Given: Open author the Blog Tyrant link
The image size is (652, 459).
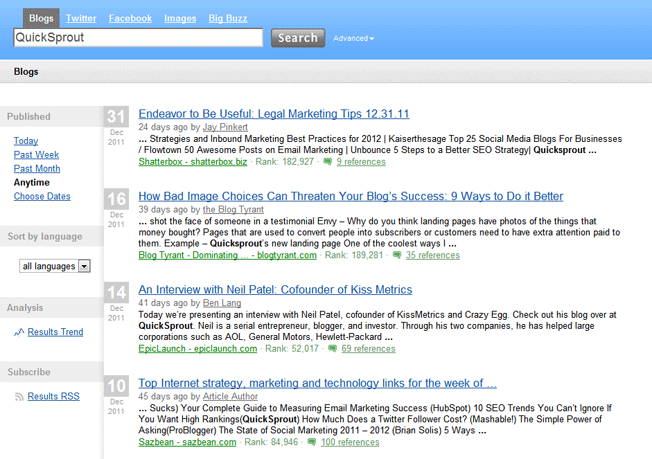Looking at the screenshot, I should (x=233, y=210).
